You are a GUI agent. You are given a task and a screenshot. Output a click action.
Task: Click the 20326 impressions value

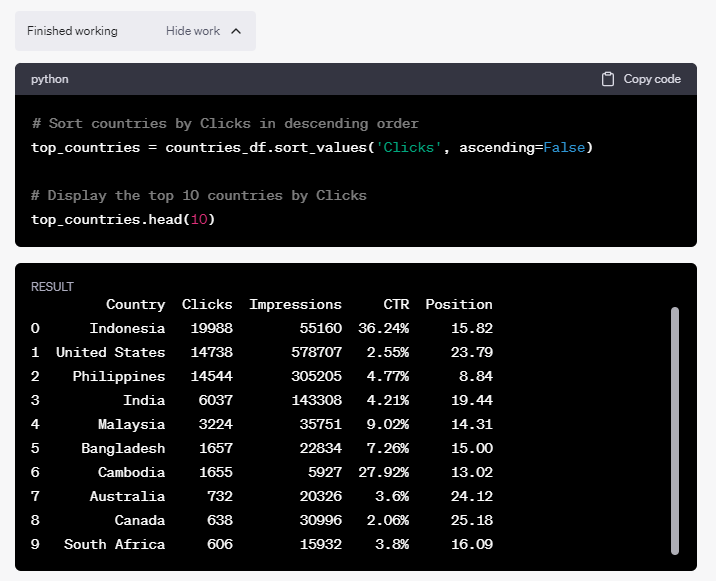[321, 496]
